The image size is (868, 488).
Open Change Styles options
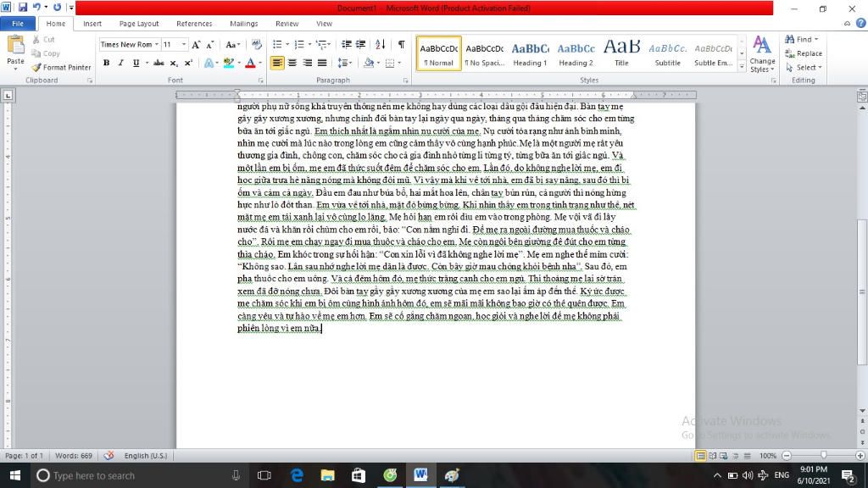[x=762, y=53]
